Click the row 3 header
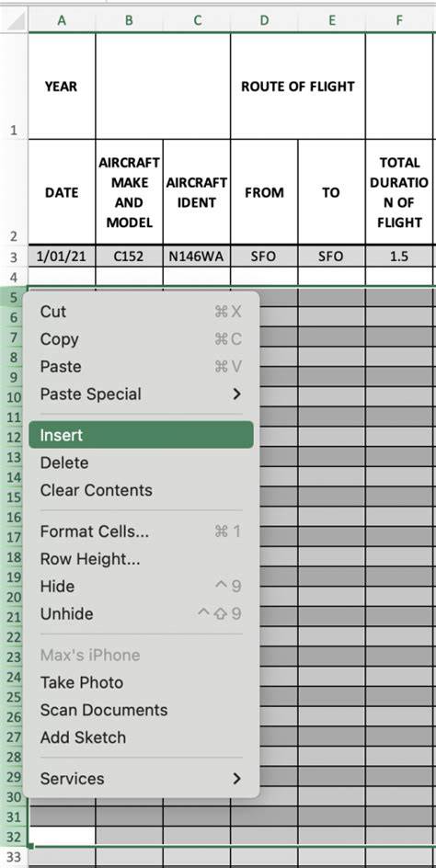Viewport: 436px width, 868px height. tap(14, 257)
